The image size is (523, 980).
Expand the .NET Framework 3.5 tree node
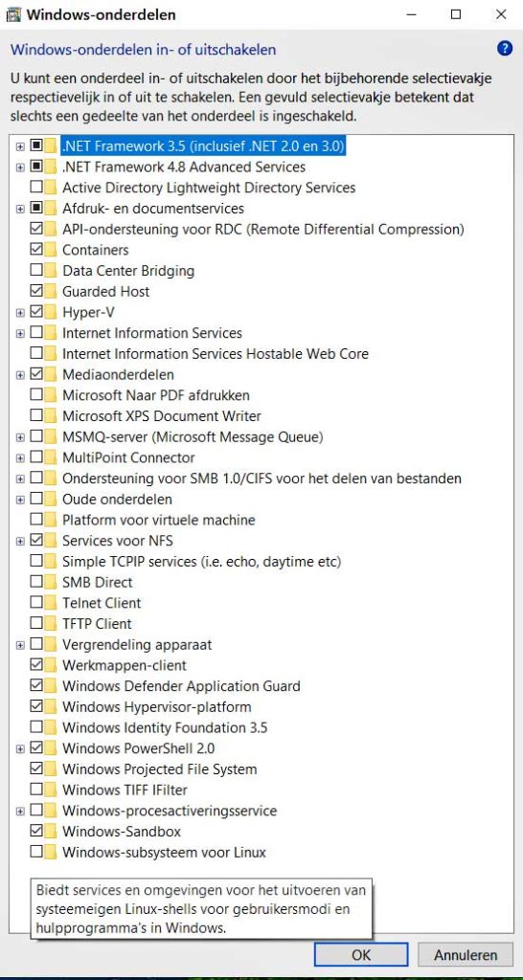pos(20,146)
